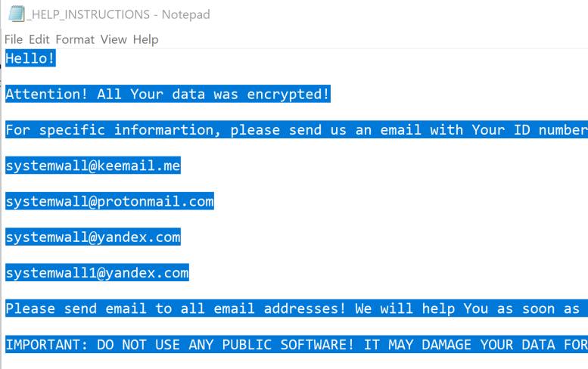Click the words "ID number" in the text
This screenshot has height=369, width=588.
(x=550, y=130)
